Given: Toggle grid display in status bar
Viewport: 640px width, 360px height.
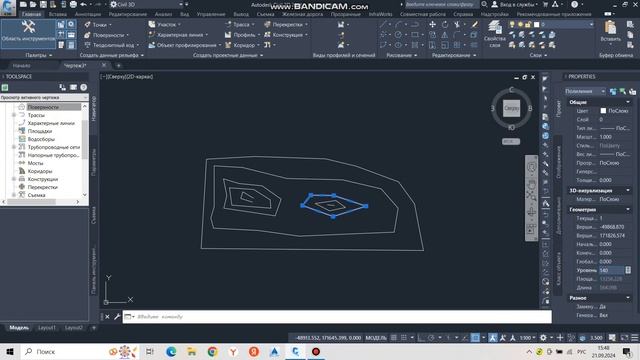Looking at the screenshot, I should coord(393,338).
